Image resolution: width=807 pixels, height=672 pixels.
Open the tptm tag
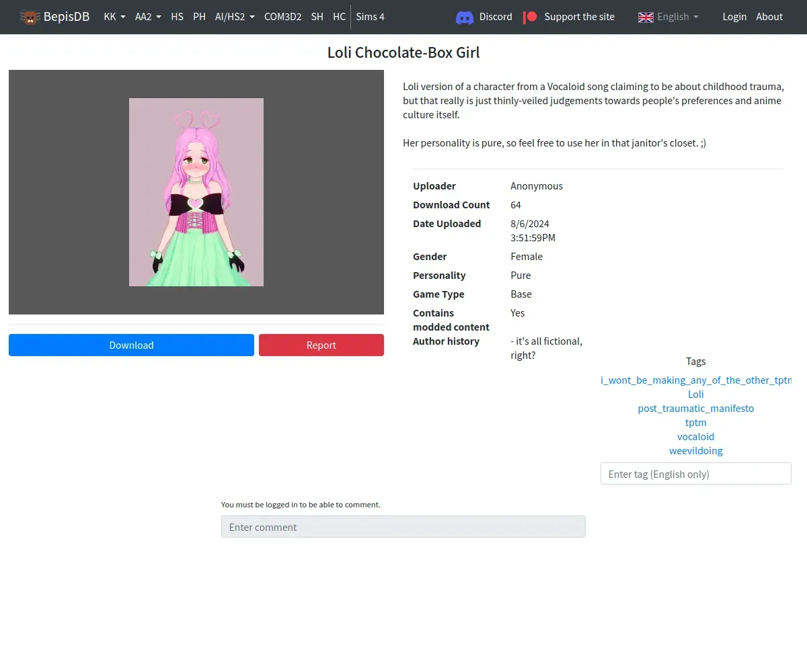tap(695, 423)
